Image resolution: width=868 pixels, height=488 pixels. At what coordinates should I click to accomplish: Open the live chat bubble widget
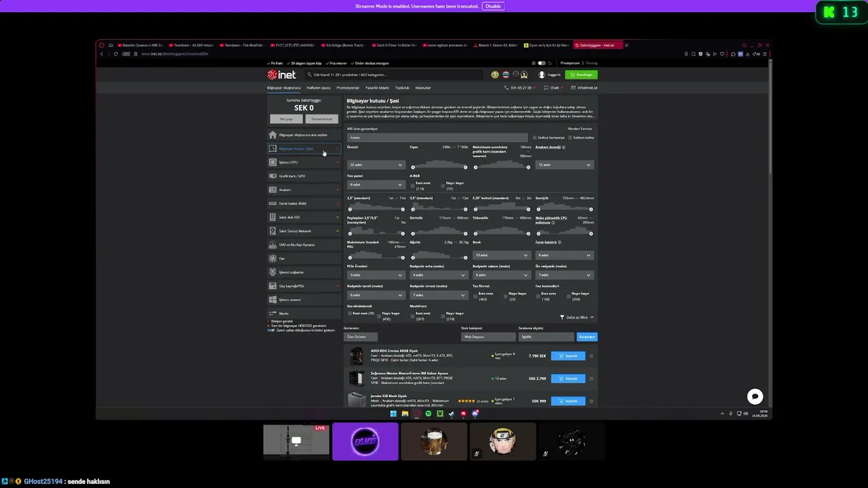755,396
